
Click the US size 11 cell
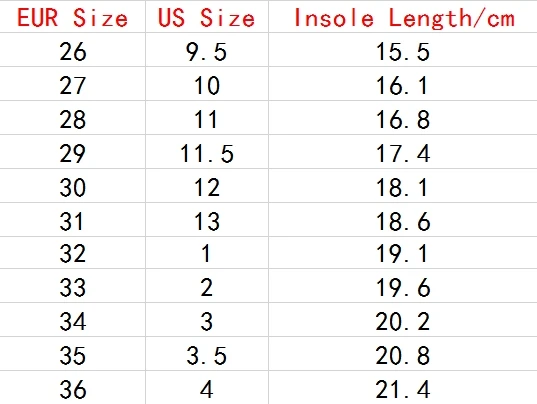(x=207, y=118)
